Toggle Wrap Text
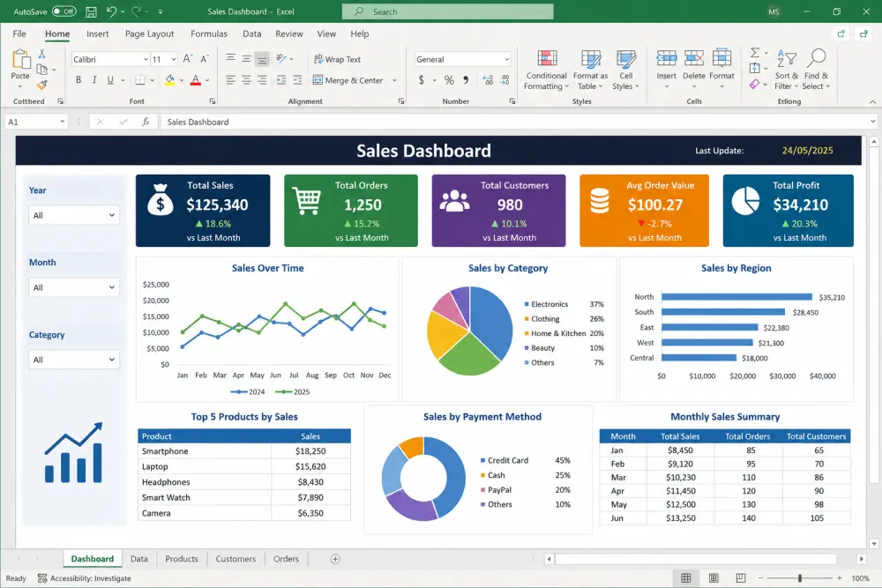Image resolution: width=882 pixels, height=588 pixels. click(337, 59)
